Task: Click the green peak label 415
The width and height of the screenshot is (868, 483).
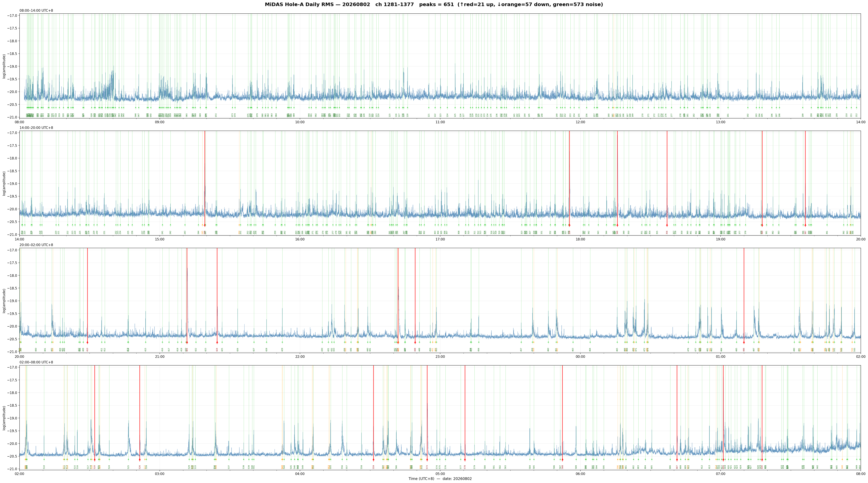Action: pos(145,350)
